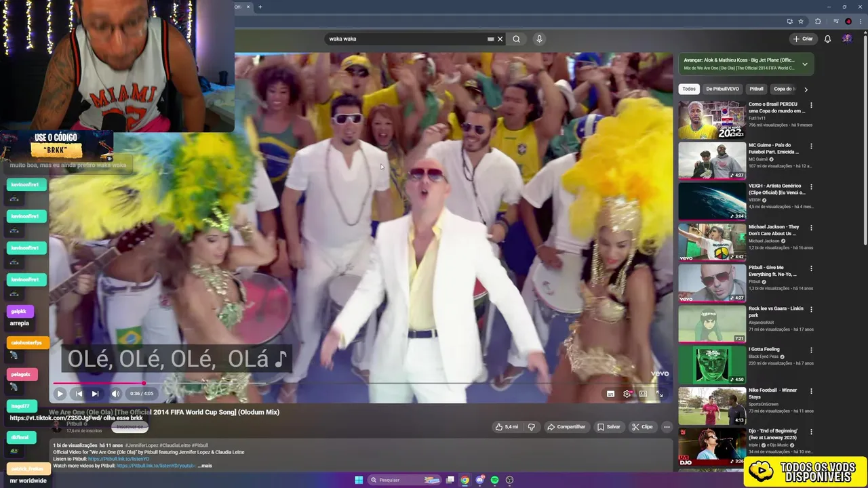This screenshot has width=868, height=488.
Task: Save video with Salvar button
Action: click(609, 427)
